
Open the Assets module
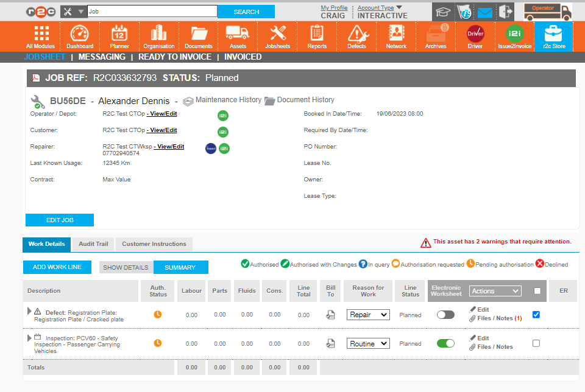[x=237, y=37]
